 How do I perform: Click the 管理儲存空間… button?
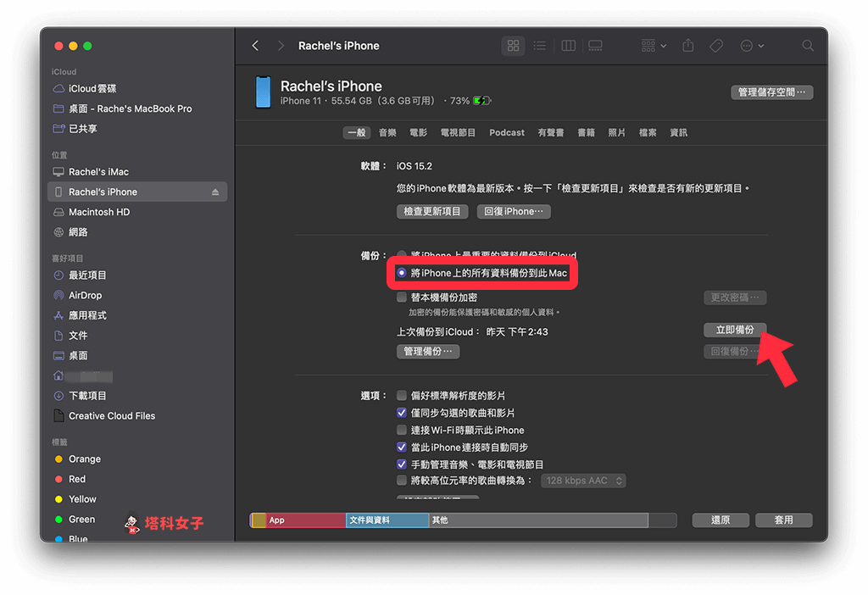pyautogui.click(x=771, y=92)
